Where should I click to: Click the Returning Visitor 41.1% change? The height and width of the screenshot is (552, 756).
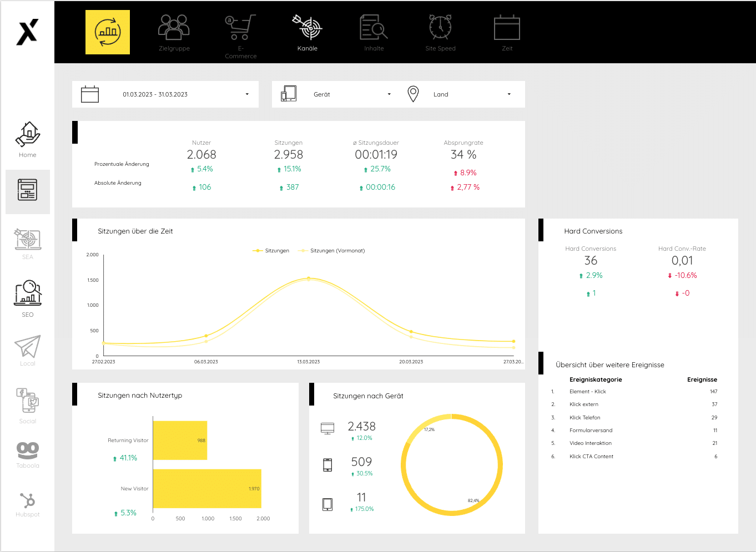125,458
